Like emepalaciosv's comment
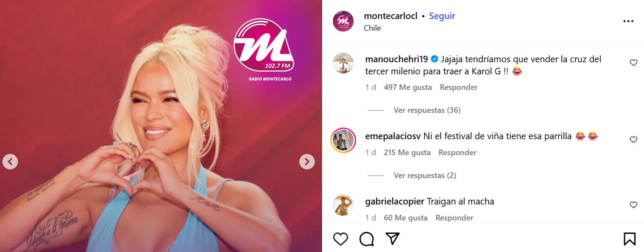 point(634,140)
